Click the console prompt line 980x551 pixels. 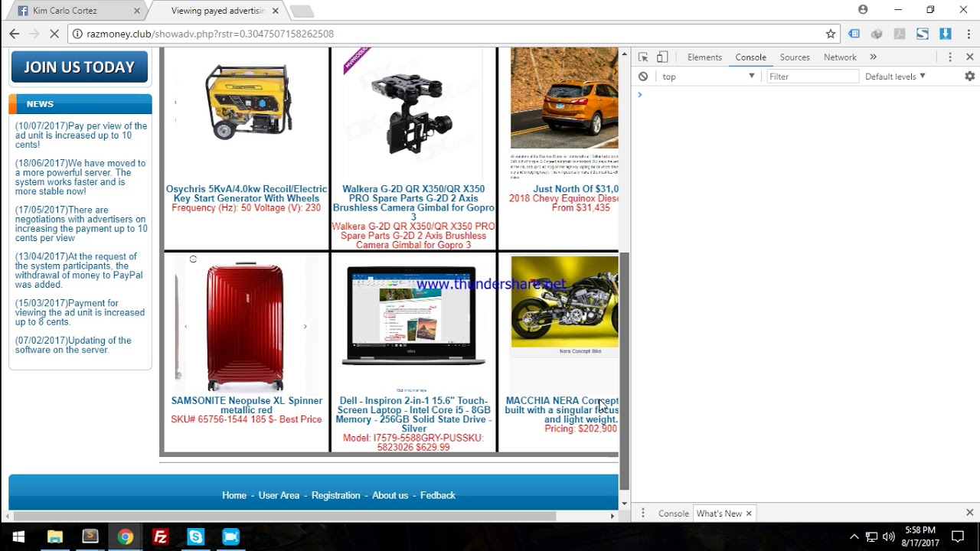(805, 95)
